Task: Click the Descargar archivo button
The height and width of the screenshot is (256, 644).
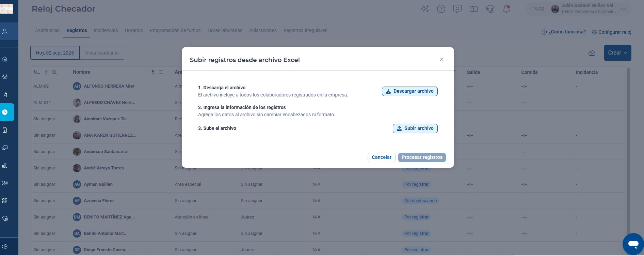Action: [409, 91]
